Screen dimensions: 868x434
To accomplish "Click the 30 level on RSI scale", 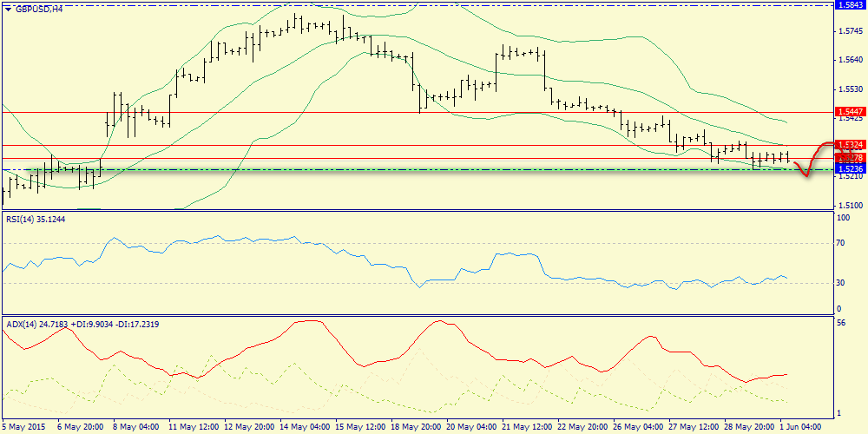I will [838, 283].
